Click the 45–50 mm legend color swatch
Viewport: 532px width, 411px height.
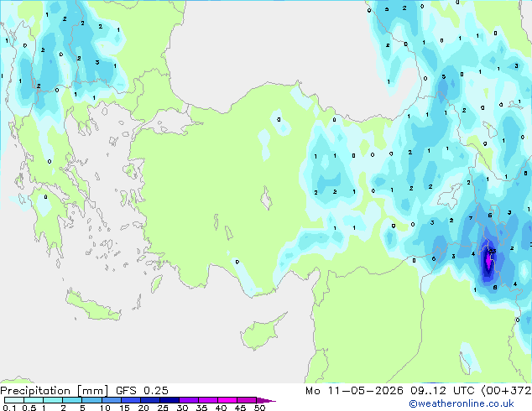pos(247,400)
